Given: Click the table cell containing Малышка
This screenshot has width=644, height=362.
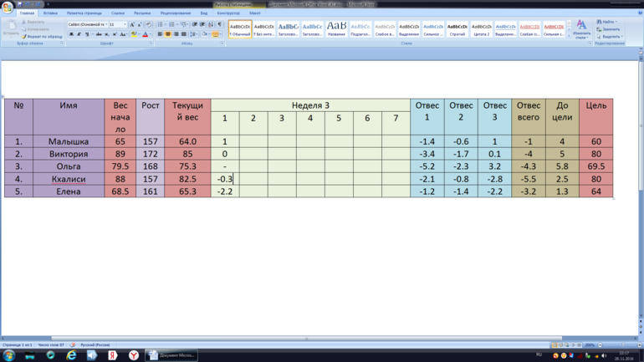Looking at the screenshot, I should pos(69,142).
